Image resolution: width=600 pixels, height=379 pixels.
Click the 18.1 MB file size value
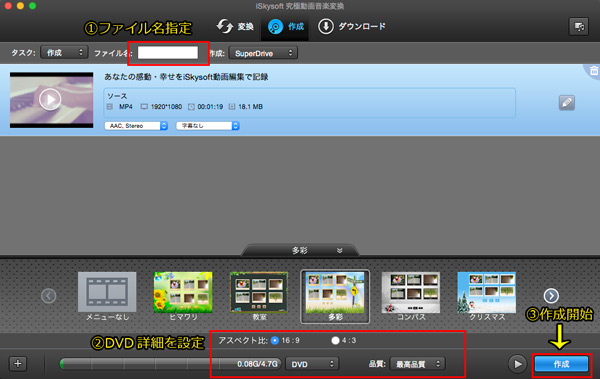[x=250, y=107]
